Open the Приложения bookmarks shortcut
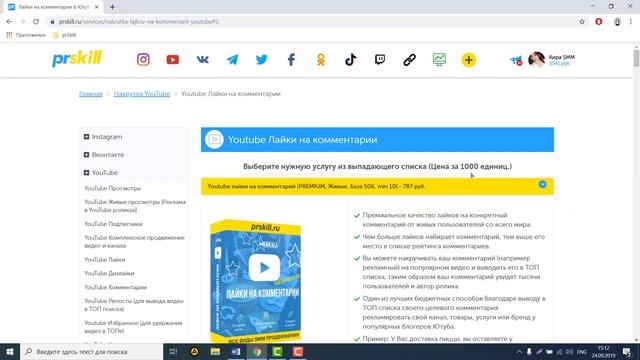Image resolution: width=640 pixels, height=360 pixels. [26, 35]
